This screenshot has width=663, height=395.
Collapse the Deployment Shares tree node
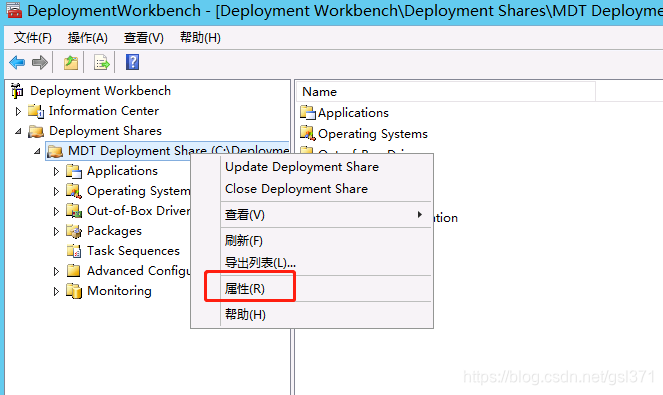click(18, 132)
